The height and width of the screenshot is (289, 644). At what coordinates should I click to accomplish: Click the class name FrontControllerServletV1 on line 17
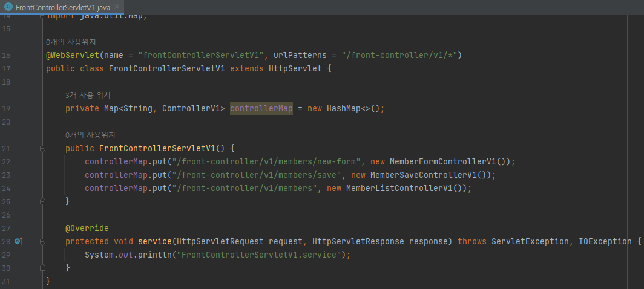click(167, 68)
